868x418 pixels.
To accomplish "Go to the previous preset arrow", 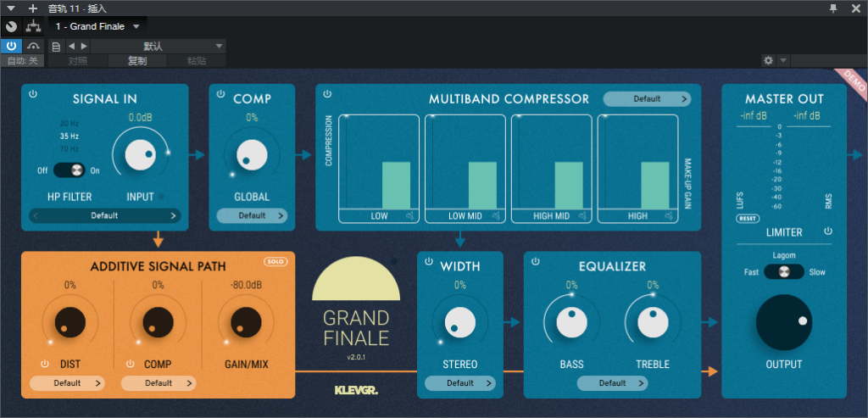I will (71, 46).
